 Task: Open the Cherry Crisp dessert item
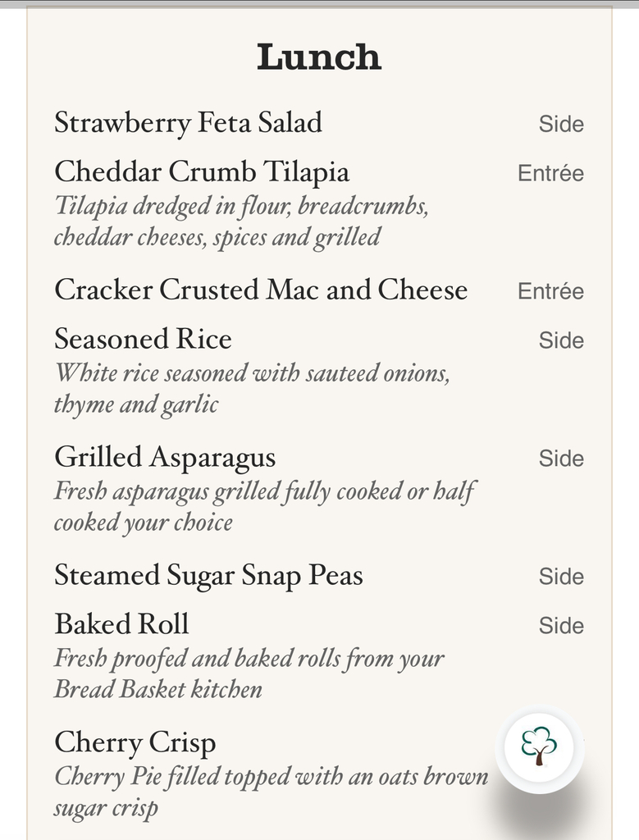point(135,743)
